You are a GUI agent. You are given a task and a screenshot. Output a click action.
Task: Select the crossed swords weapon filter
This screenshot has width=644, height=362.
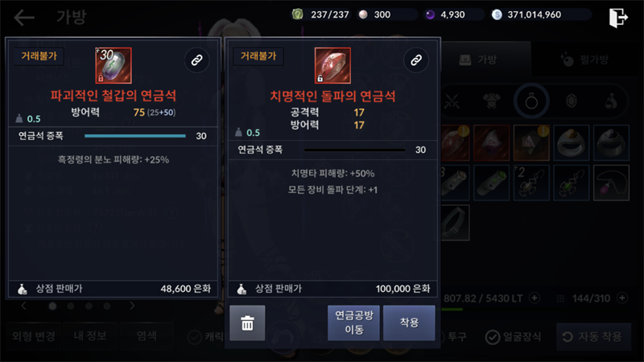pos(452,101)
